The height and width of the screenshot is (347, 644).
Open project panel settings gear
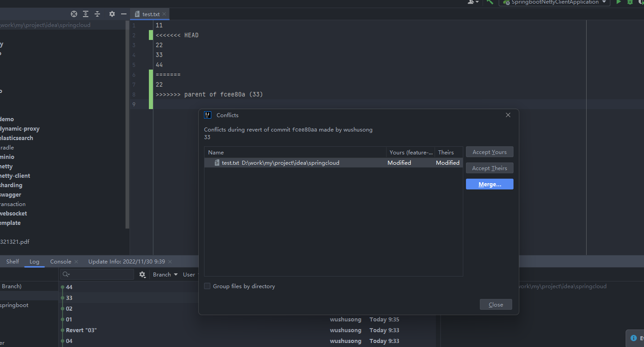[112, 14]
